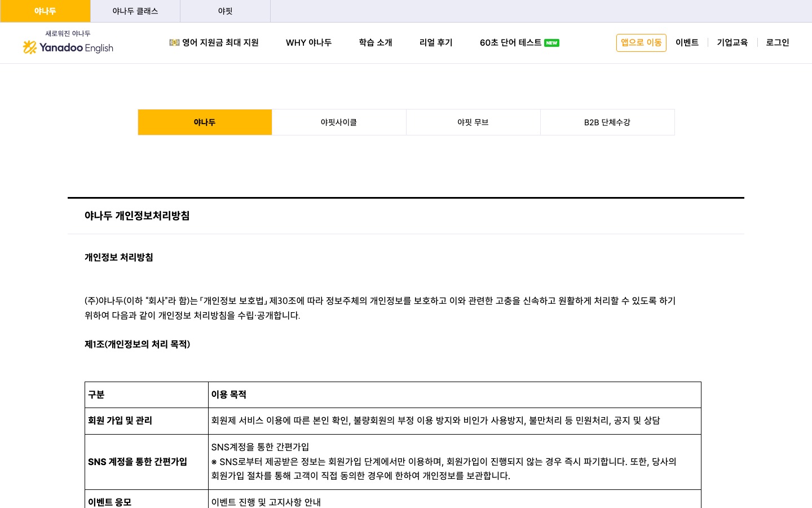812x508 pixels.
Task: Click the 제1조(개인정보의 처리 목적) heading
Action: coord(137,344)
